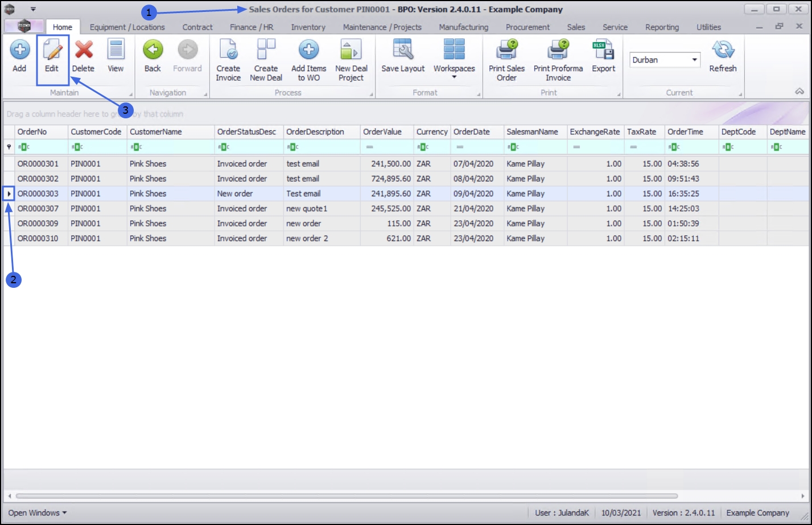Switch to the Sales tab
This screenshot has height=525, width=812.
(x=576, y=27)
